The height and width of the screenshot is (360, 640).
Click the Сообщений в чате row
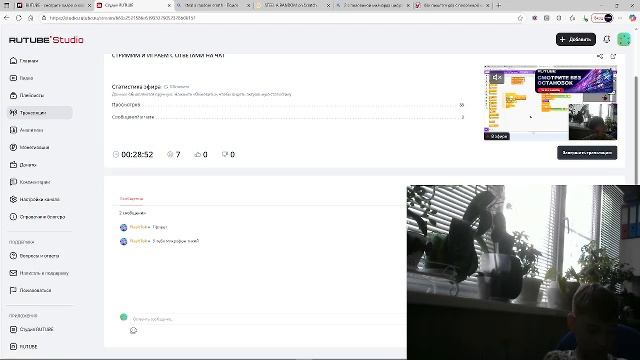(x=288, y=117)
